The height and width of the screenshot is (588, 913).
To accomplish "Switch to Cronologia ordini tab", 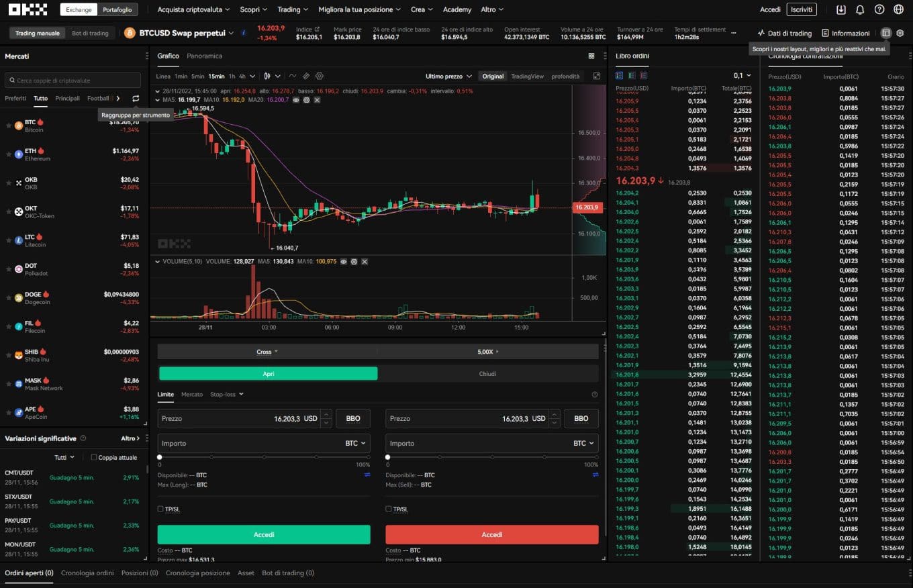I will 87,573.
